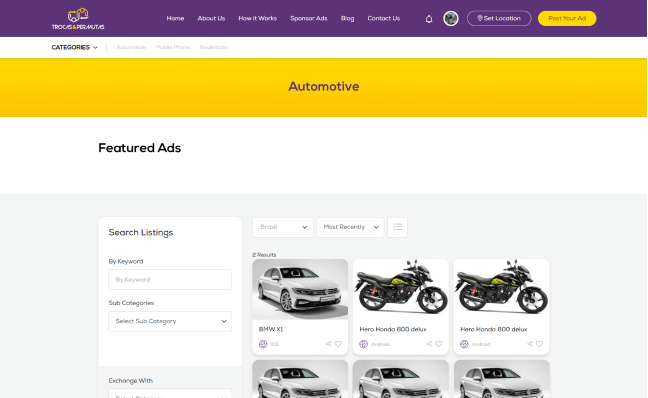The image size is (648, 398).
Task: Focus the By Keyword search field
Action: [x=170, y=279]
